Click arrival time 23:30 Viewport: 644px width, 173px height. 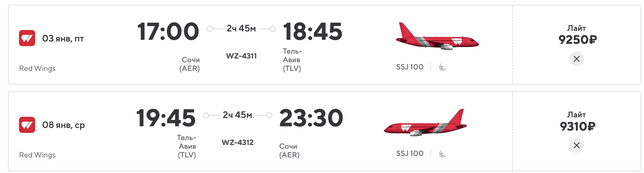pyautogui.click(x=311, y=118)
